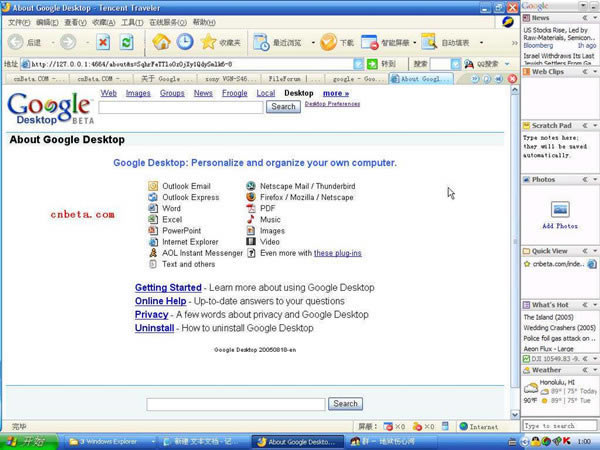Open the Favorites star icon
The height and width of the screenshot is (450, 600).
click(209, 42)
